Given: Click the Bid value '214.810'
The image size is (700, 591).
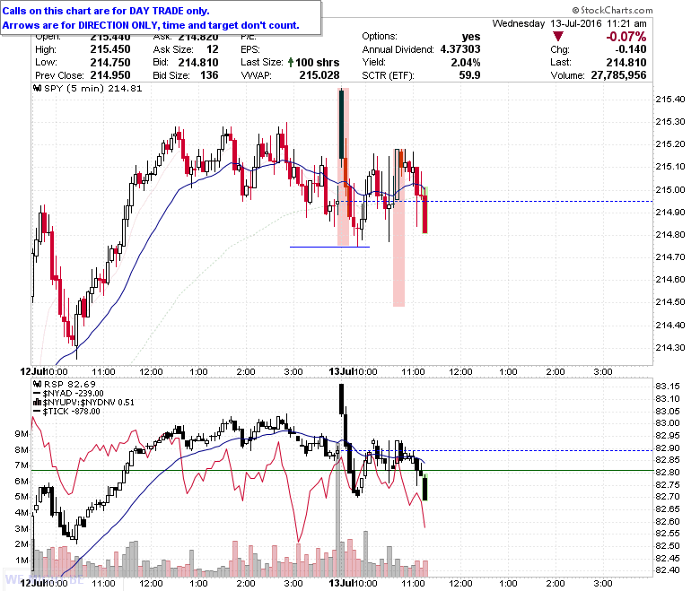Looking at the screenshot, I should [198, 63].
